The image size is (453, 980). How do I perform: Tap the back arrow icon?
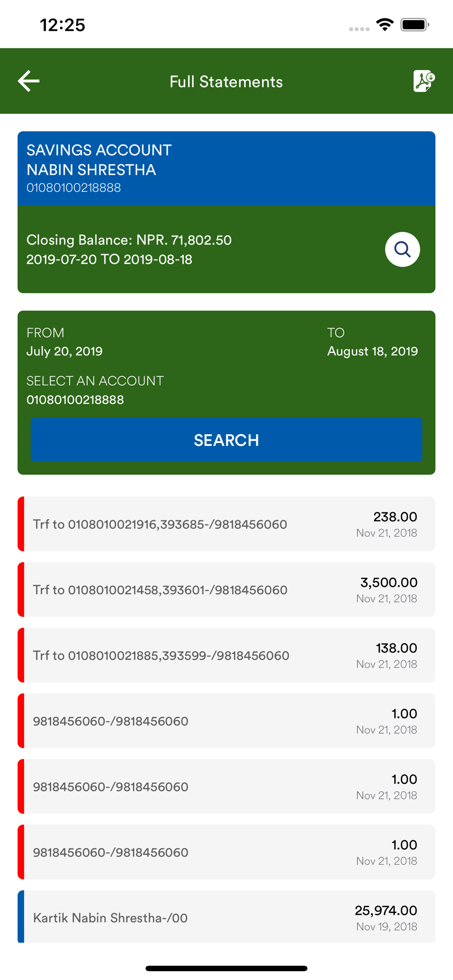pos(28,81)
